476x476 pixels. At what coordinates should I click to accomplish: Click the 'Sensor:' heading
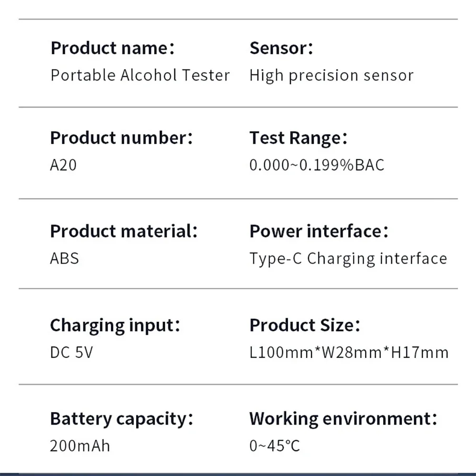click(281, 48)
